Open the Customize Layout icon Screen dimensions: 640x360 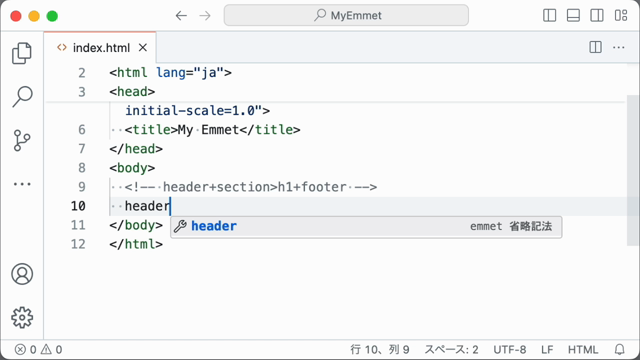[x=621, y=16]
